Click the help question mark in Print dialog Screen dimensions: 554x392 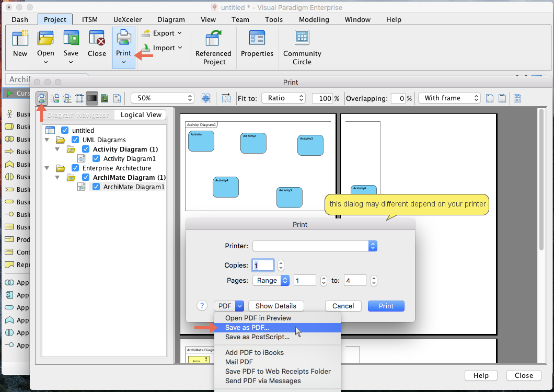pos(202,306)
